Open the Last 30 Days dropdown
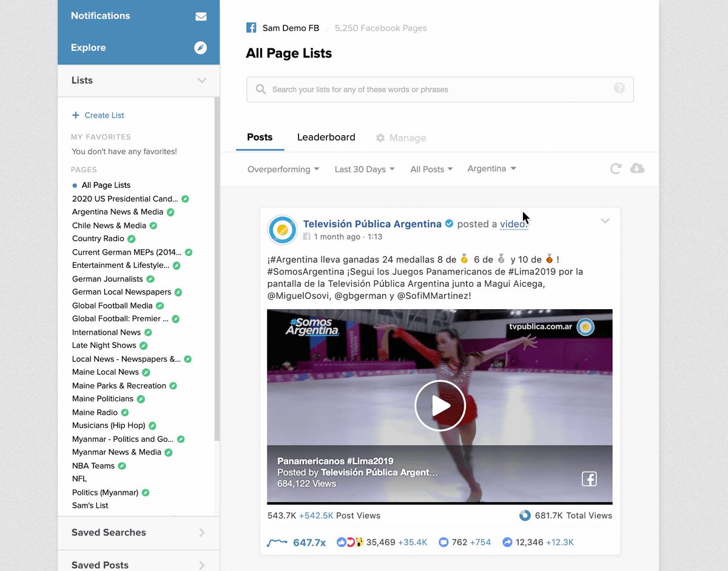This screenshot has height=571, width=728. [x=365, y=169]
